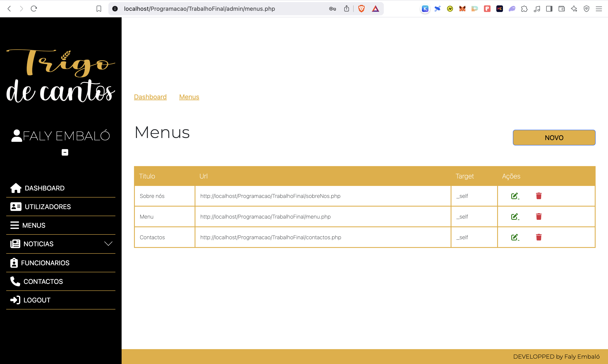Screen dimensions: 608x364
Task: Bookmark this page with bookmark icon
Action: pos(99,9)
